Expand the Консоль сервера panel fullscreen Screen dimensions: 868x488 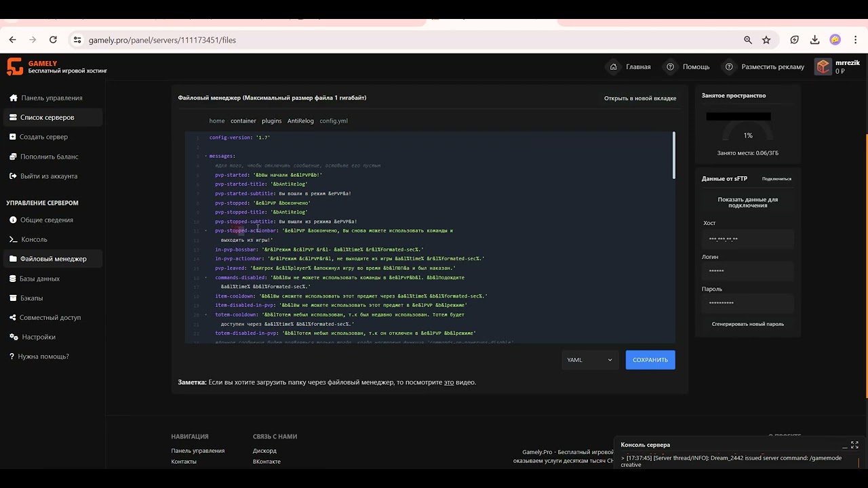[855, 445]
